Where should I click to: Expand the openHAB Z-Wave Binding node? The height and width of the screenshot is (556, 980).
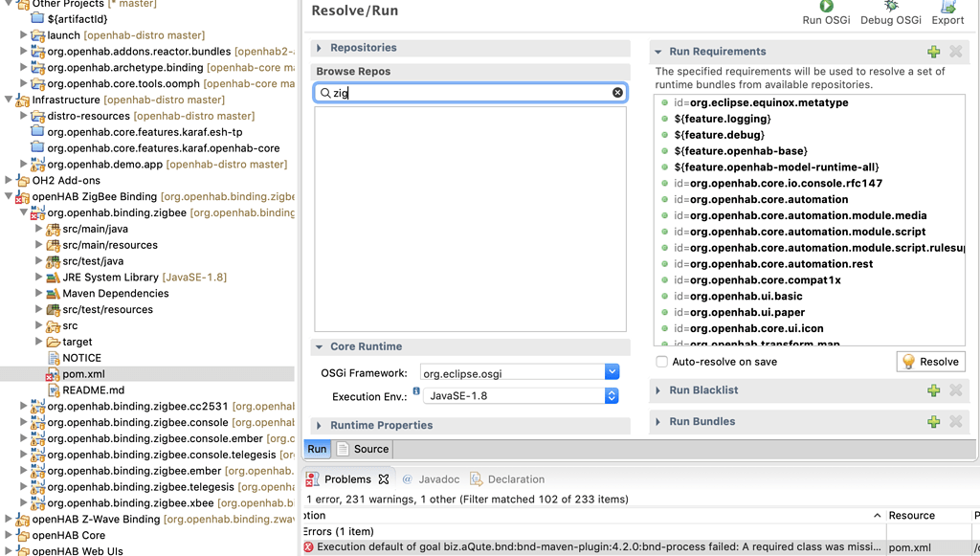pos(9,519)
